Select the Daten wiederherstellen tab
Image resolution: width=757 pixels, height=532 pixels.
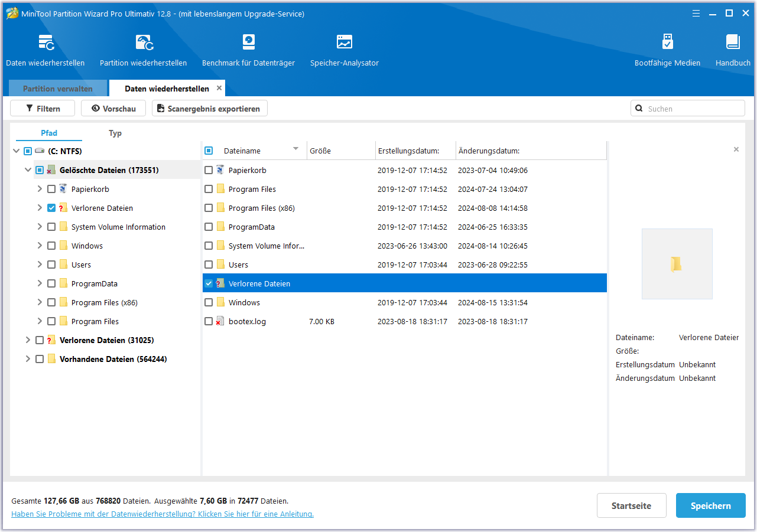(167, 89)
